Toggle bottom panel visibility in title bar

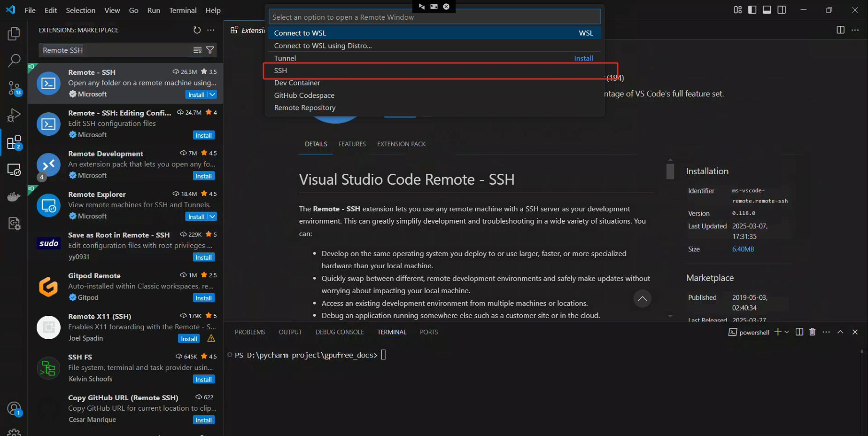click(x=767, y=10)
